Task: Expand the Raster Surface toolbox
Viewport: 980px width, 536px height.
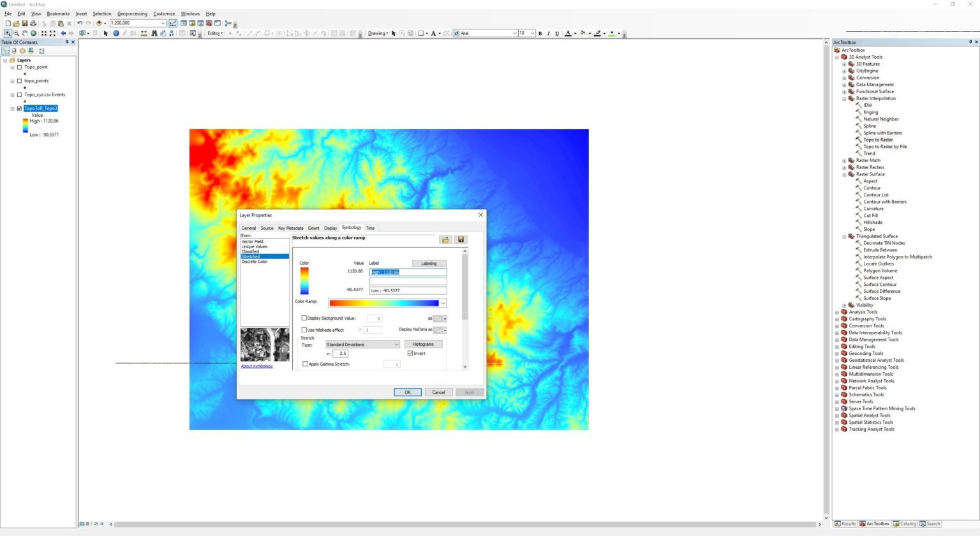Action: pyautogui.click(x=844, y=174)
